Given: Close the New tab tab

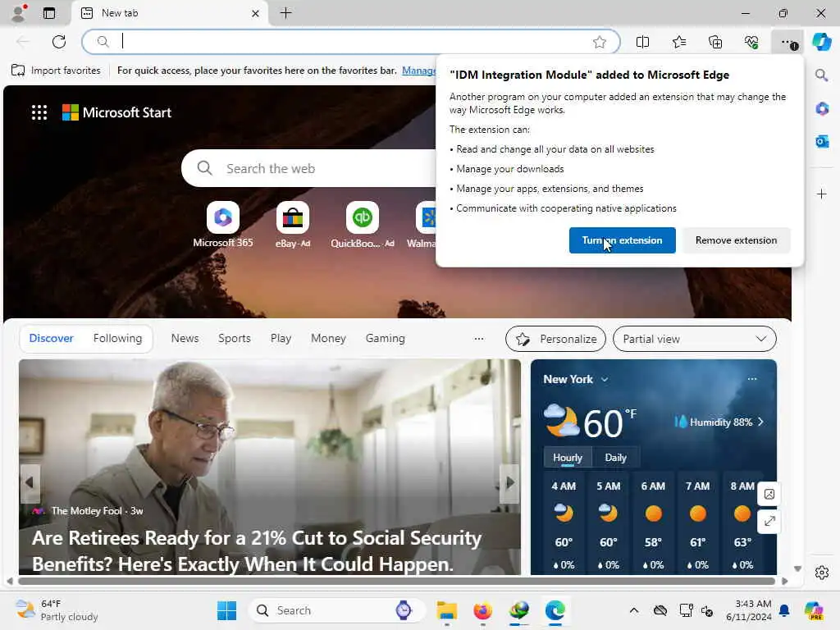Looking at the screenshot, I should (x=256, y=13).
